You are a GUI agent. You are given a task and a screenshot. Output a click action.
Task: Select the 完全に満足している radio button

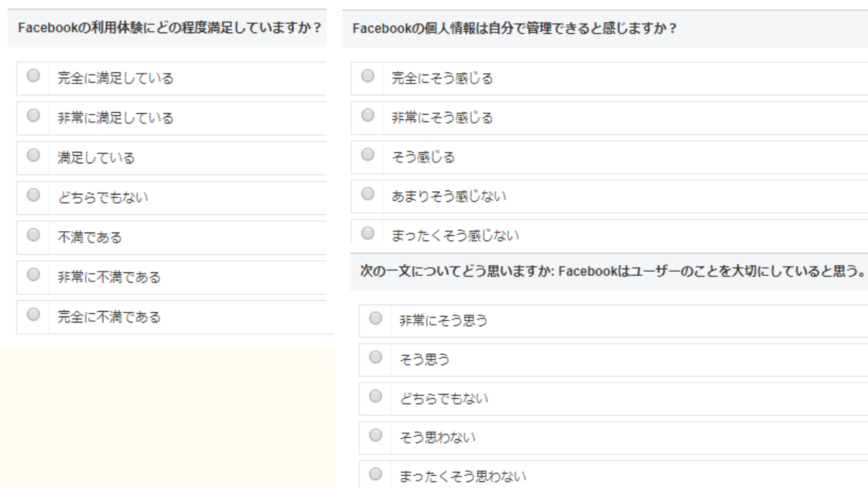pyautogui.click(x=33, y=76)
